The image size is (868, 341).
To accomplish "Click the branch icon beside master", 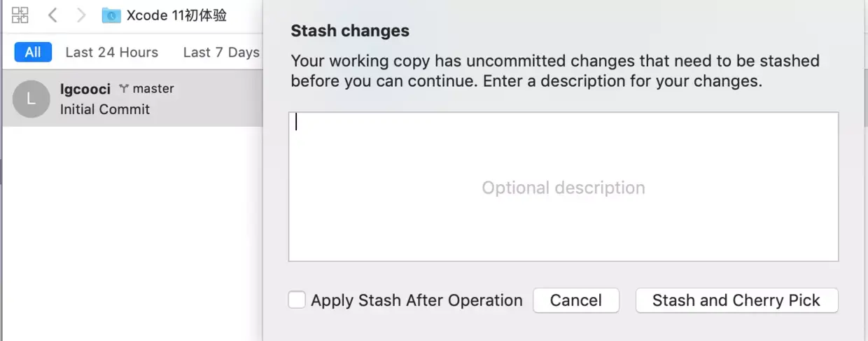I will [x=124, y=89].
